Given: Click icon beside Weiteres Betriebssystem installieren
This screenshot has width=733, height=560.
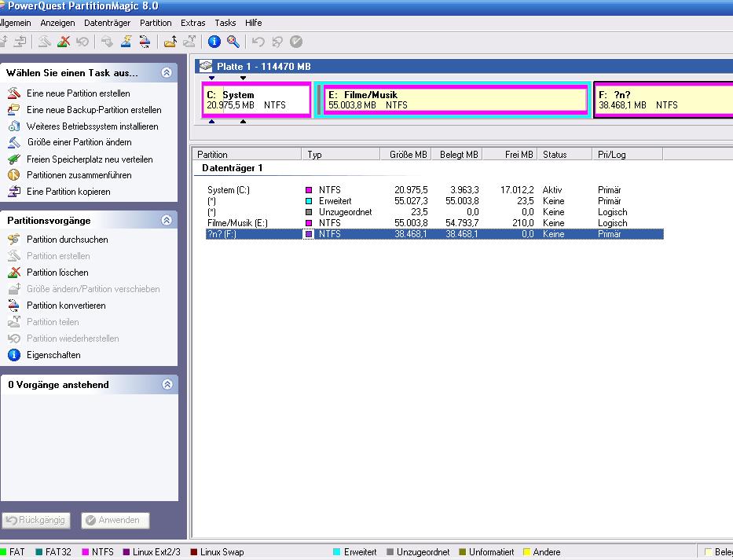Looking at the screenshot, I should 14,126.
